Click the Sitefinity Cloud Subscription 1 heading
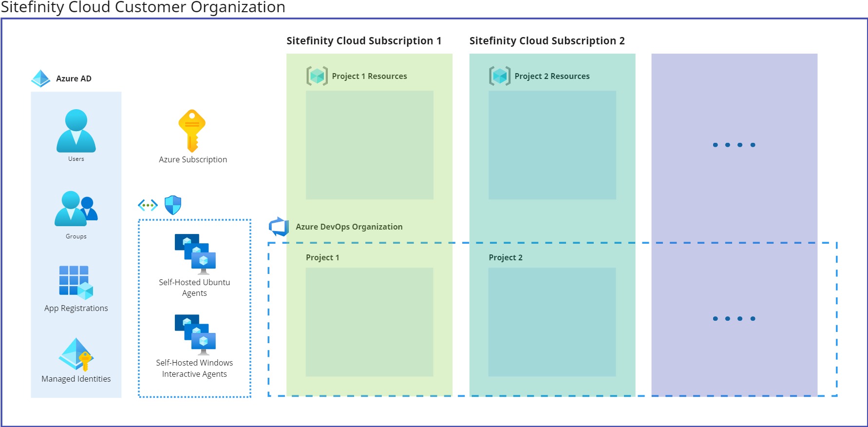Image resolution: width=868 pixels, height=427 pixels. coord(363,41)
